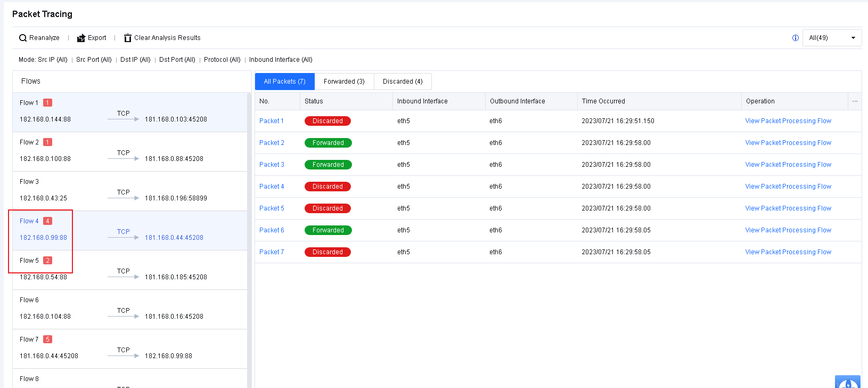Open the Packet 6 link
868x388 pixels.
click(272, 230)
